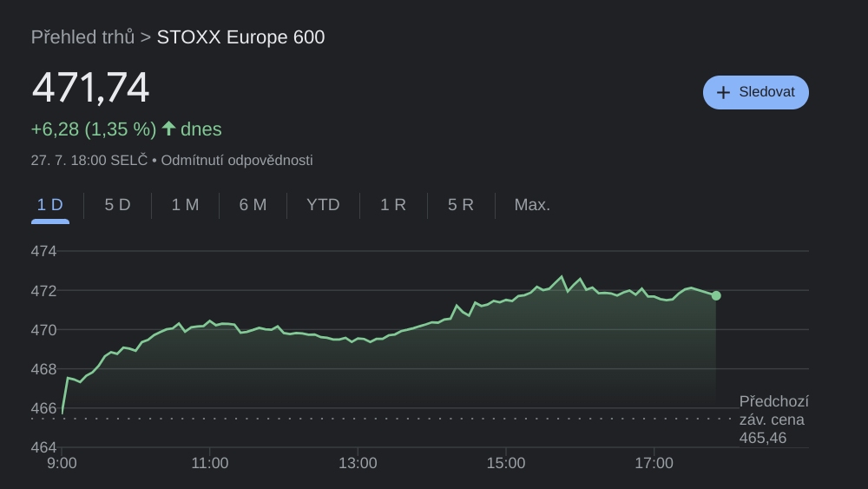Switch to the 5 D tab
This screenshot has width=868, height=489.
pos(117,205)
